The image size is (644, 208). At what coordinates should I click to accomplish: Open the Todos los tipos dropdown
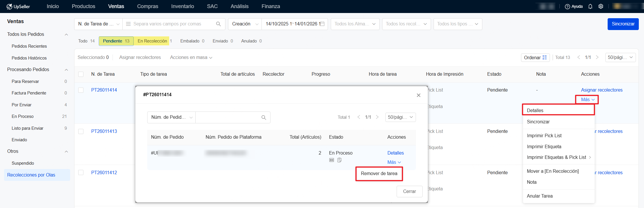[x=458, y=24]
